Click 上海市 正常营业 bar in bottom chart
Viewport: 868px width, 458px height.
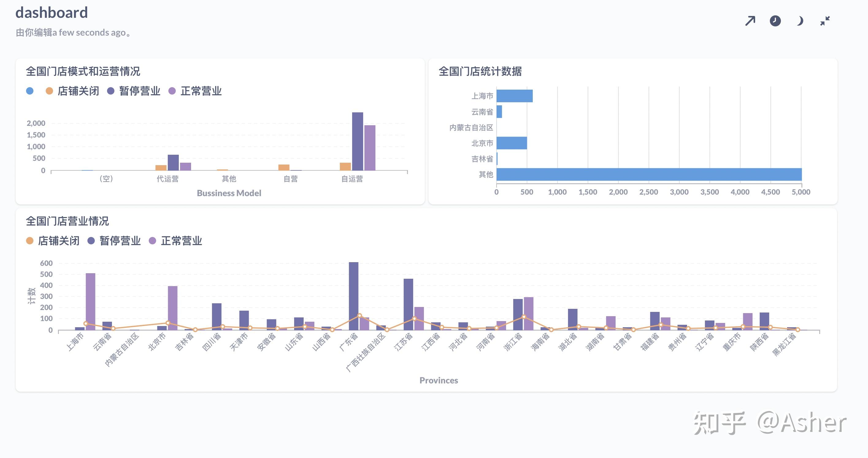tap(90, 301)
